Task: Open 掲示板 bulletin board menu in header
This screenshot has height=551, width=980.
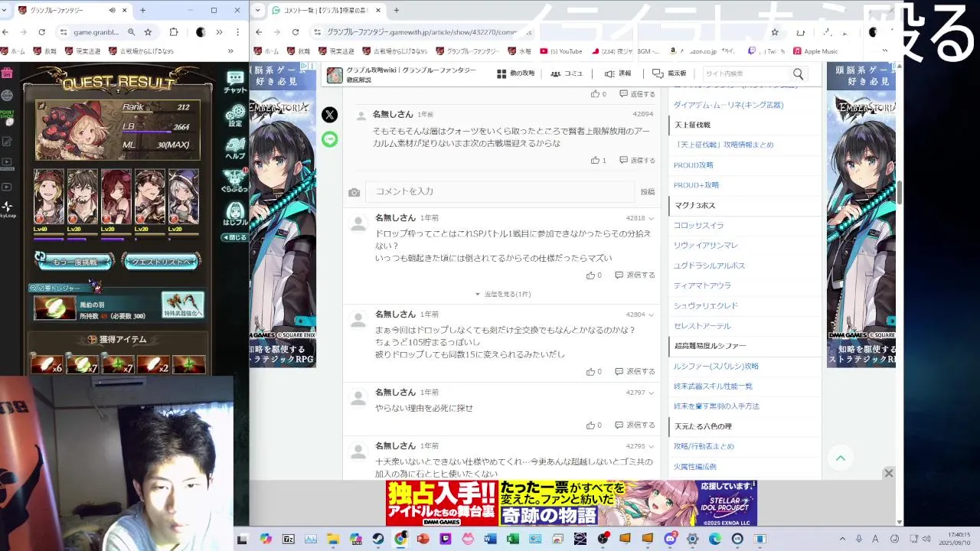Action: (669, 73)
